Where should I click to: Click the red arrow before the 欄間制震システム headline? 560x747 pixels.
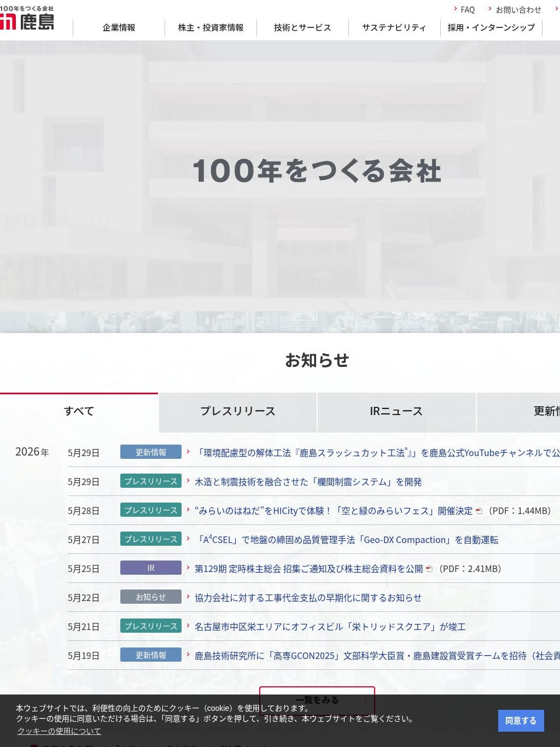click(188, 481)
